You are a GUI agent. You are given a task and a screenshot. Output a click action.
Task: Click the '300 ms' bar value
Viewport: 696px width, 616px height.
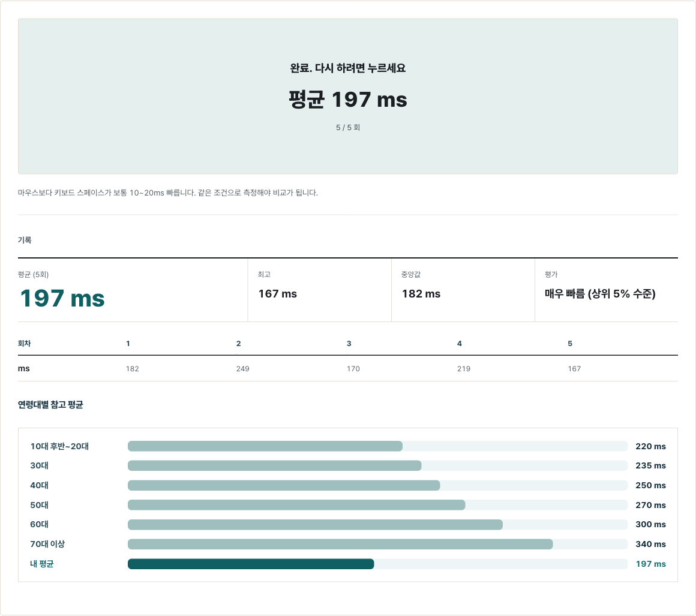pos(650,524)
